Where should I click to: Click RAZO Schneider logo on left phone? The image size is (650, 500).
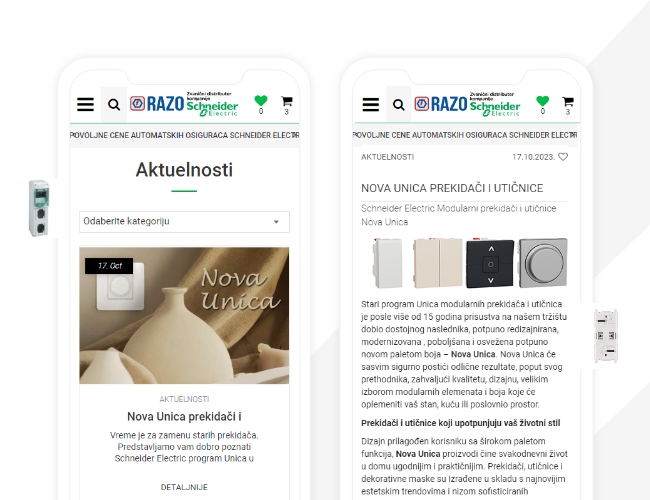[184, 104]
